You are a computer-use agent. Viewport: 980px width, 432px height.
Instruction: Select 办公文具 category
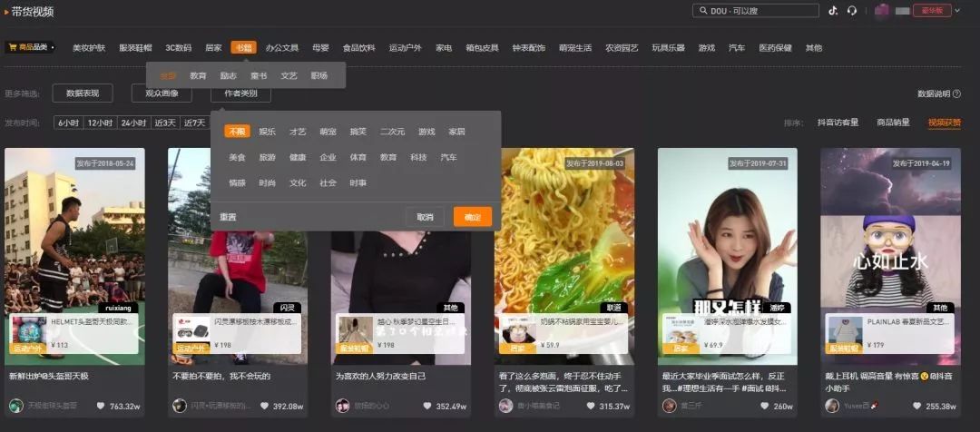click(x=282, y=48)
